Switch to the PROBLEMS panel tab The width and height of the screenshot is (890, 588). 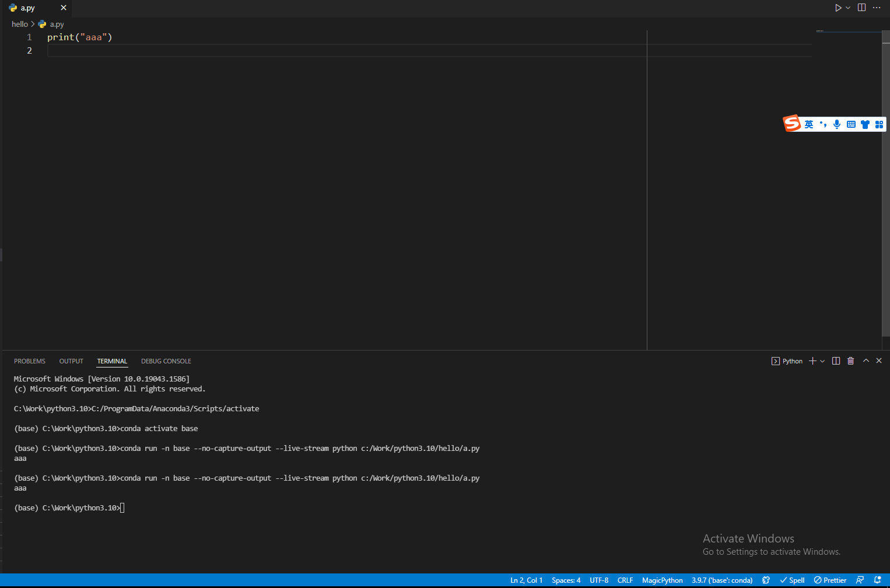(x=30, y=361)
